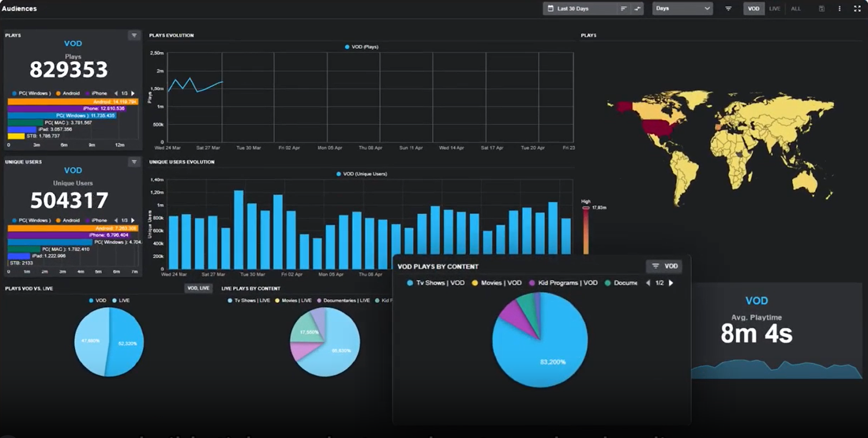The height and width of the screenshot is (438, 868).
Task: Open VOD filter button in VOD Plays by Content
Action: tap(665, 266)
